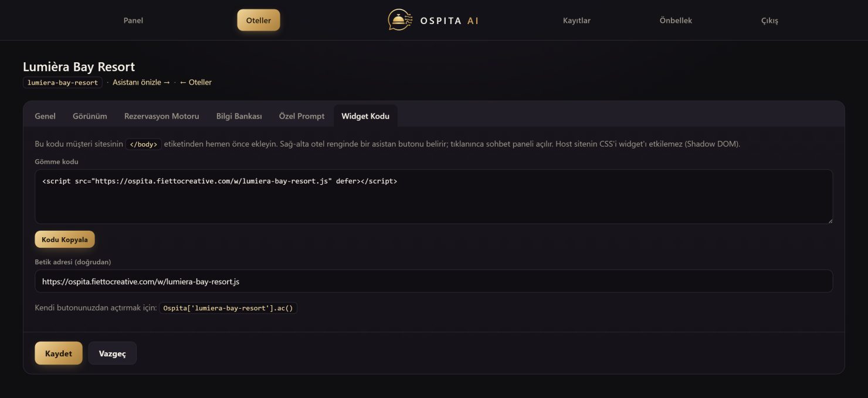Image resolution: width=868 pixels, height=398 pixels.
Task: Click the Ospita['lumiera-bay-resort'].ac() code snippet
Action: [228, 308]
